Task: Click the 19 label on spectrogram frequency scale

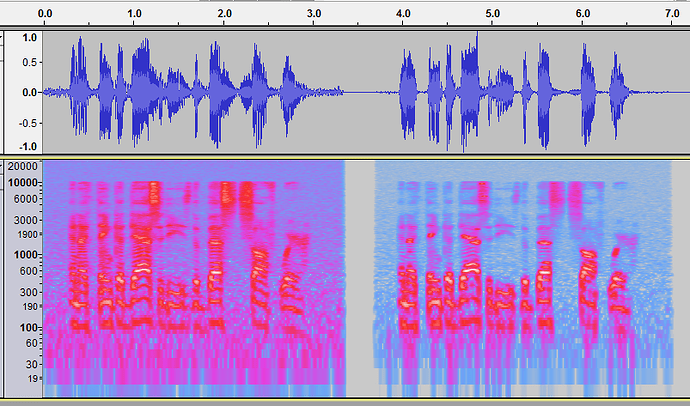Action: 31,379
